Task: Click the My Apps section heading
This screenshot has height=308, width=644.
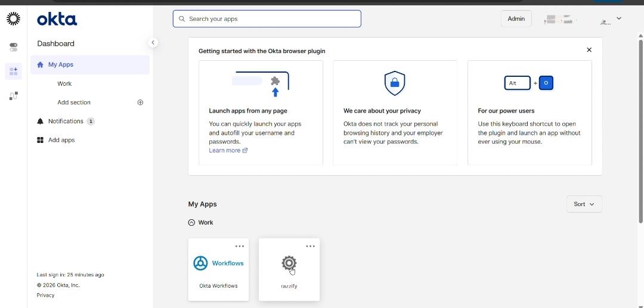Action: click(x=203, y=204)
